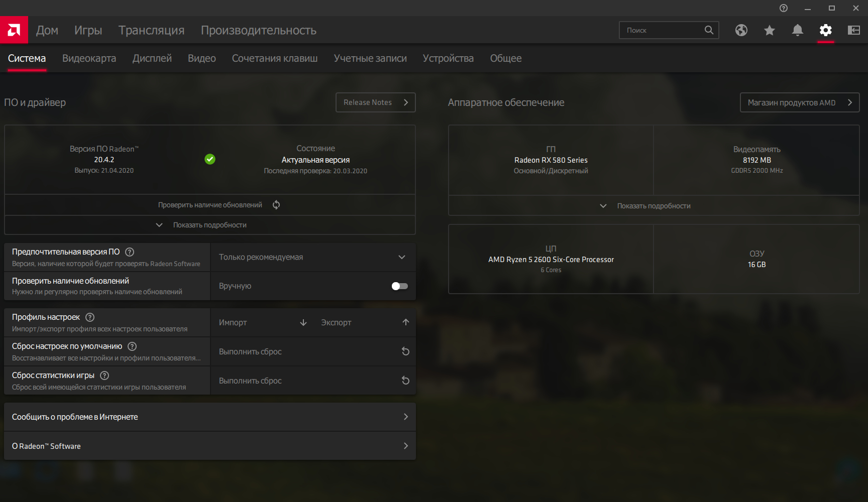Click the Последняя проверка: 20.03.2020 text

[315, 171]
